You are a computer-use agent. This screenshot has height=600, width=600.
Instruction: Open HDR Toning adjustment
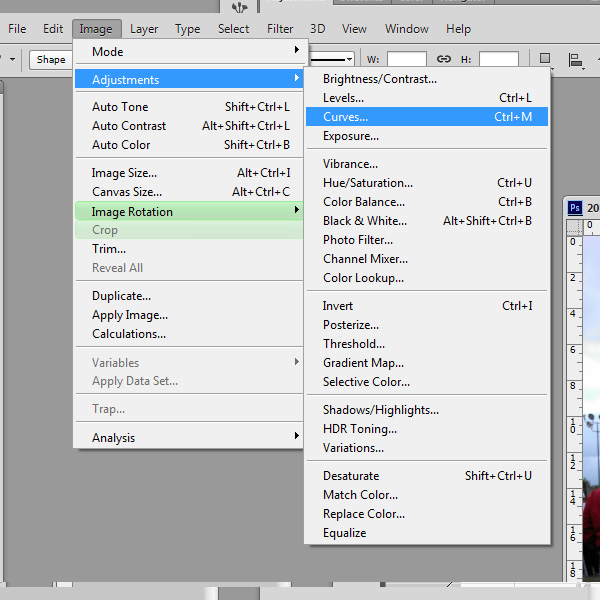pos(427,429)
